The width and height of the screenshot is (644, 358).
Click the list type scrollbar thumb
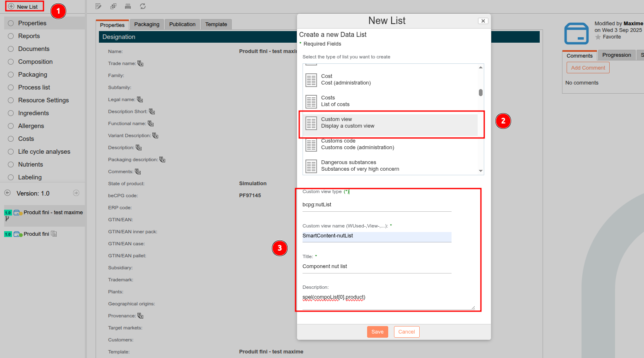coord(481,92)
